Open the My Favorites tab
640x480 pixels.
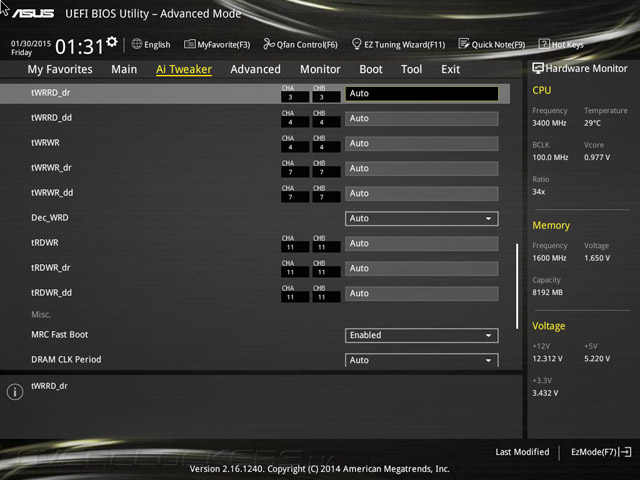click(x=60, y=69)
